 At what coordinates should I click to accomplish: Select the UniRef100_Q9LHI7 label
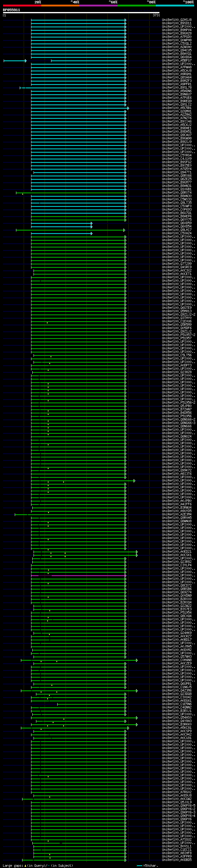177,230
